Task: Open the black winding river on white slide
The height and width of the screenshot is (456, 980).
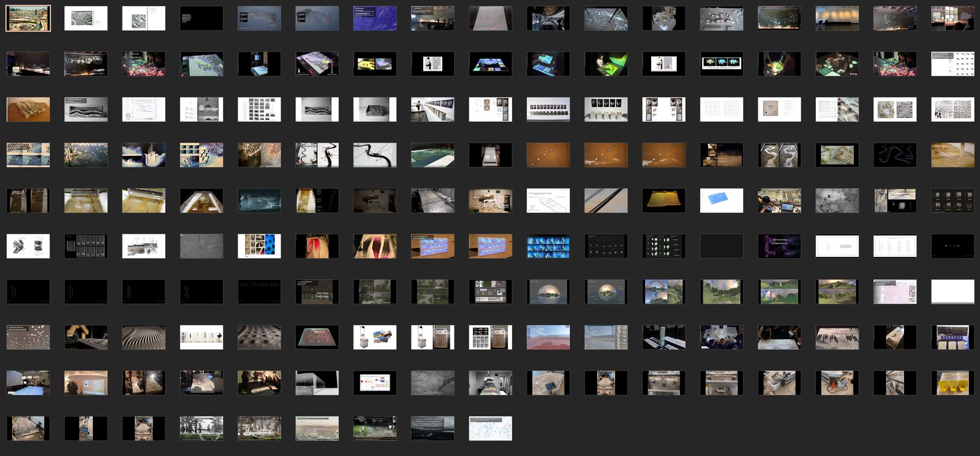Action: 375,155
